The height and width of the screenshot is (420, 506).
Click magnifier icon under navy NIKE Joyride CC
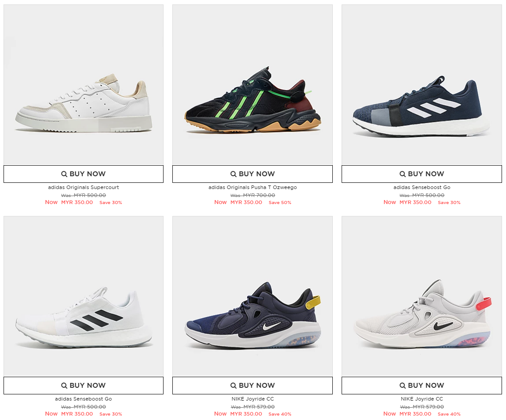click(x=233, y=386)
